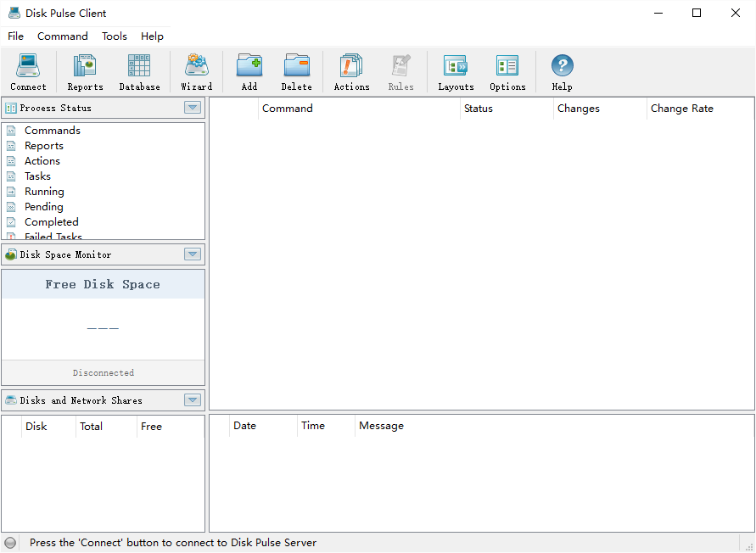Image resolution: width=756 pixels, height=553 pixels.
Task: Click the Help question mark icon
Action: [x=563, y=65]
